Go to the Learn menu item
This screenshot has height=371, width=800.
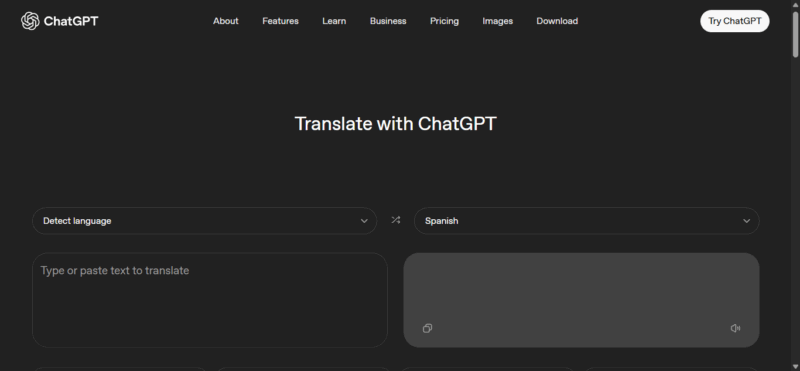(x=334, y=21)
